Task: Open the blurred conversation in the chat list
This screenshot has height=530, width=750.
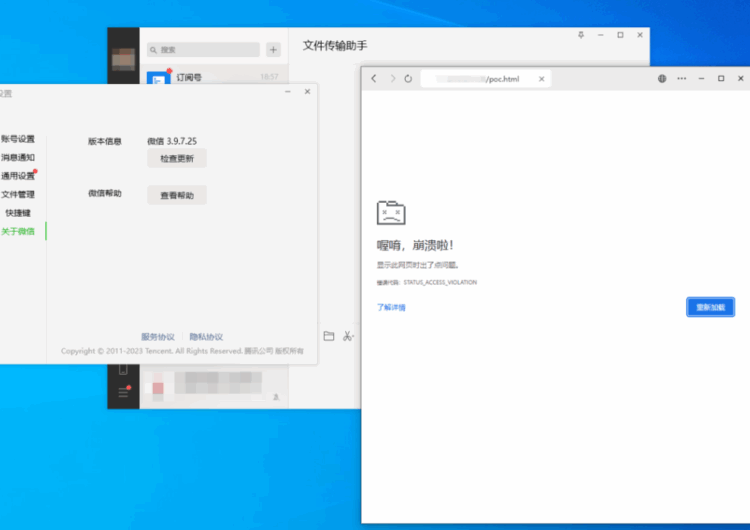Action: [x=214, y=386]
